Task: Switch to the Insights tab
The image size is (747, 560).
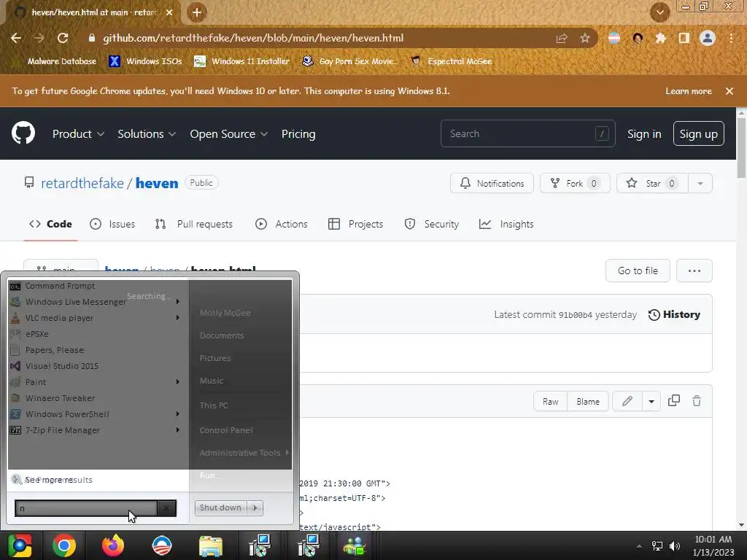Action: pos(506,224)
